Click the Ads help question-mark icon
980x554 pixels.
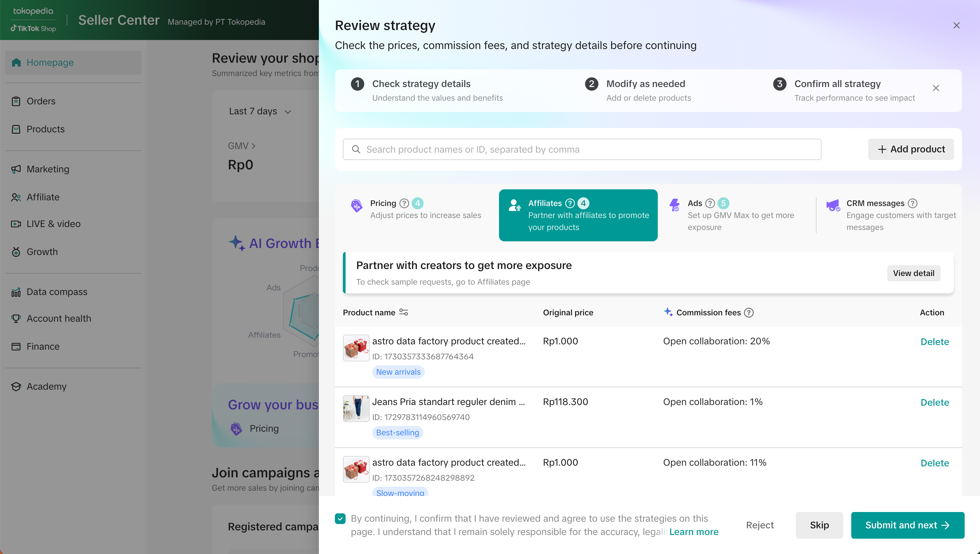click(x=710, y=203)
